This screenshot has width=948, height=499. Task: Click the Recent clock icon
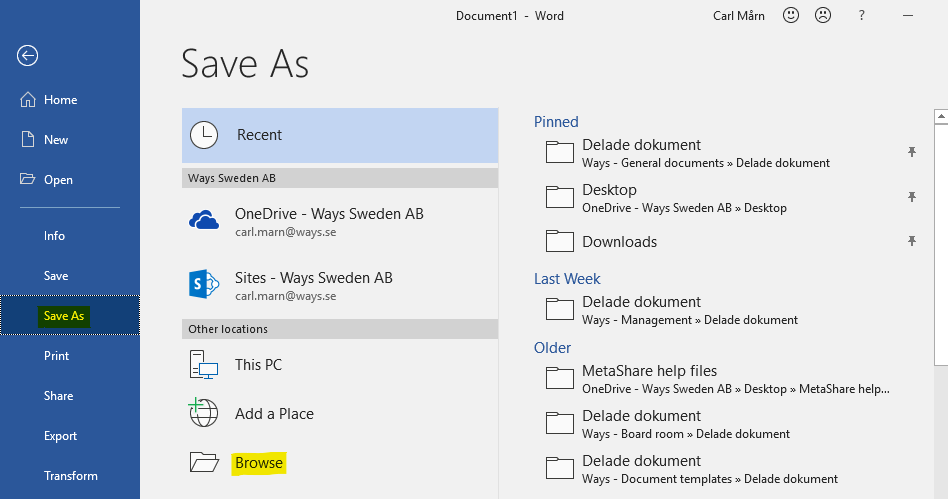tap(204, 135)
